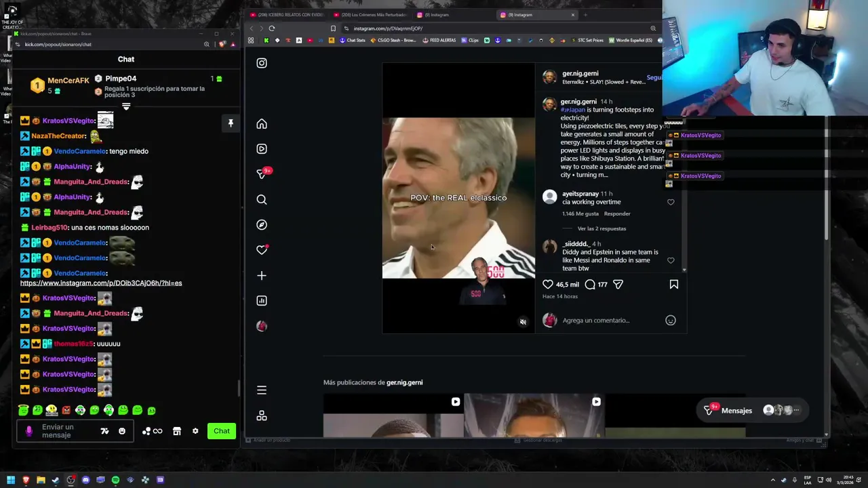Bookmark the Instagram page in address bar
The width and height of the screenshot is (868, 488).
(333, 28)
